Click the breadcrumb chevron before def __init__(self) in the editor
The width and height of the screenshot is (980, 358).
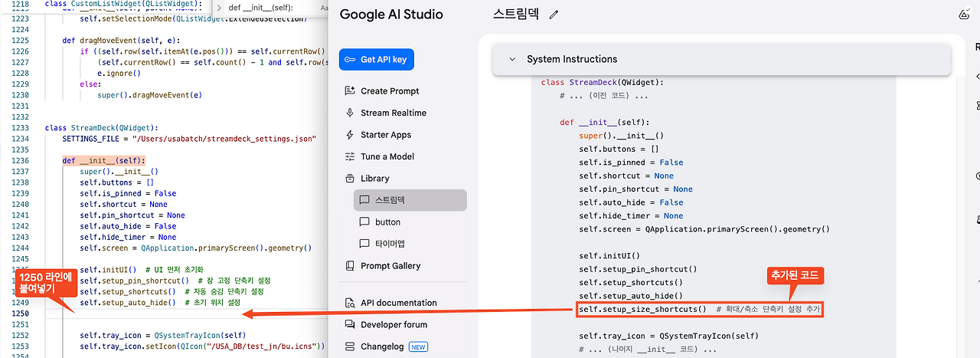click(219, 7)
